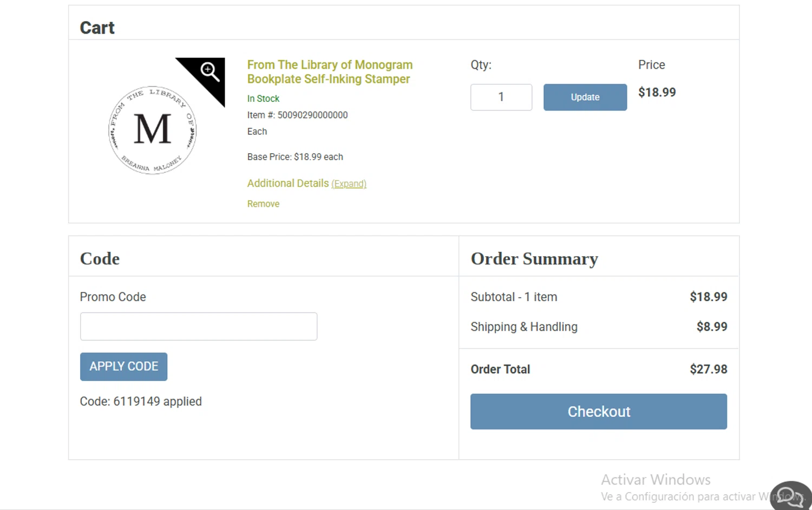This screenshot has width=812, height=510.
Task: Click the Shipping & Handling cost $8.99
Action: (x=711, y=327)
